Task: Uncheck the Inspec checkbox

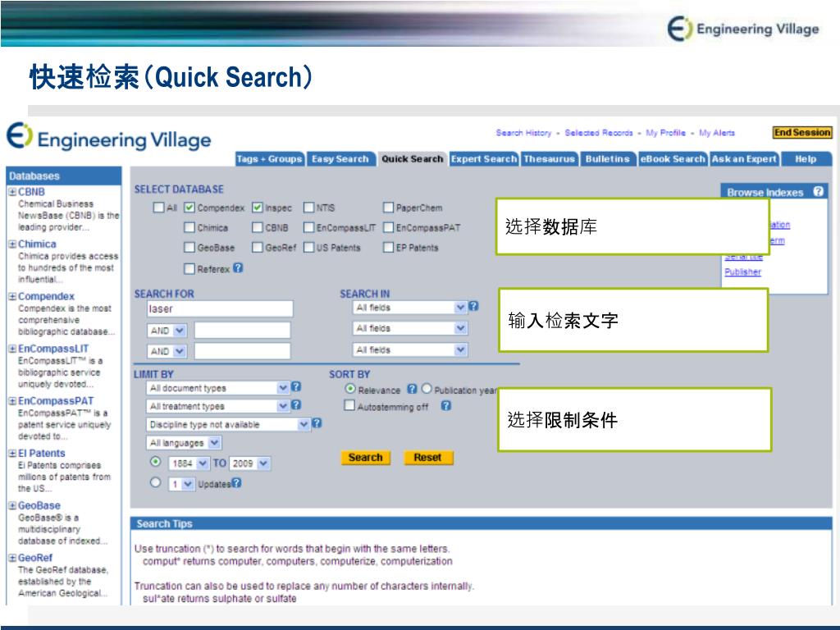Action: (257, 208)
